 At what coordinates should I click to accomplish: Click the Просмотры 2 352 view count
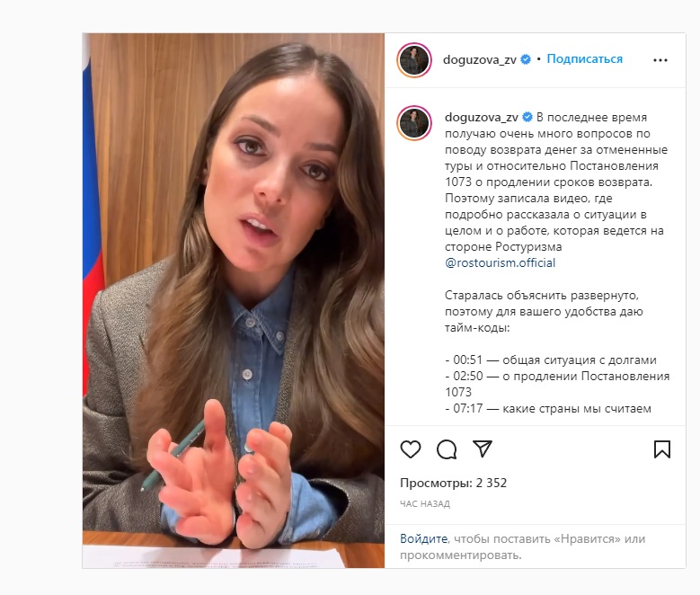pyautogui.click(x=453, y=483)
